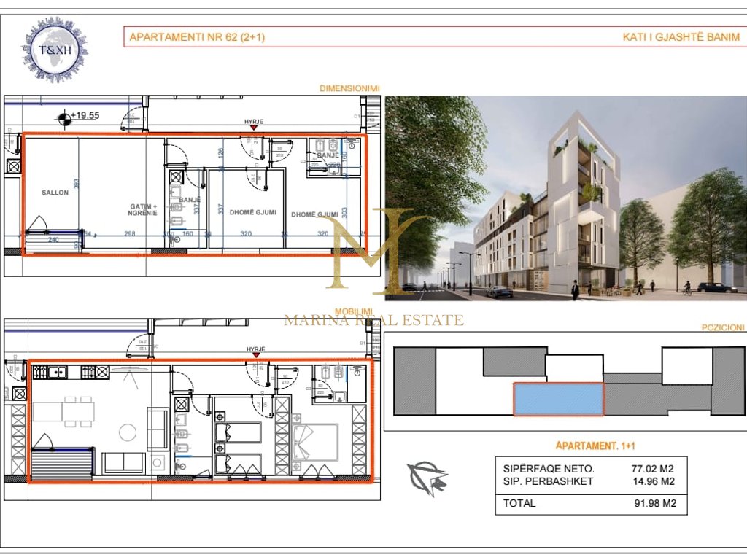
Task: Select the blue highlighted apartment in position map
Action: click(x=558, y=399)
